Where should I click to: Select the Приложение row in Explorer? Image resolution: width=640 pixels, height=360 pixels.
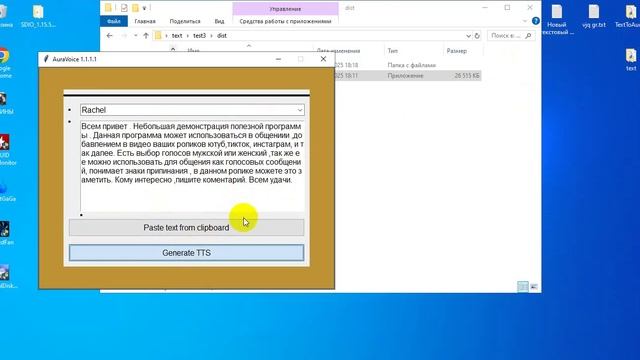pos(405,76)
